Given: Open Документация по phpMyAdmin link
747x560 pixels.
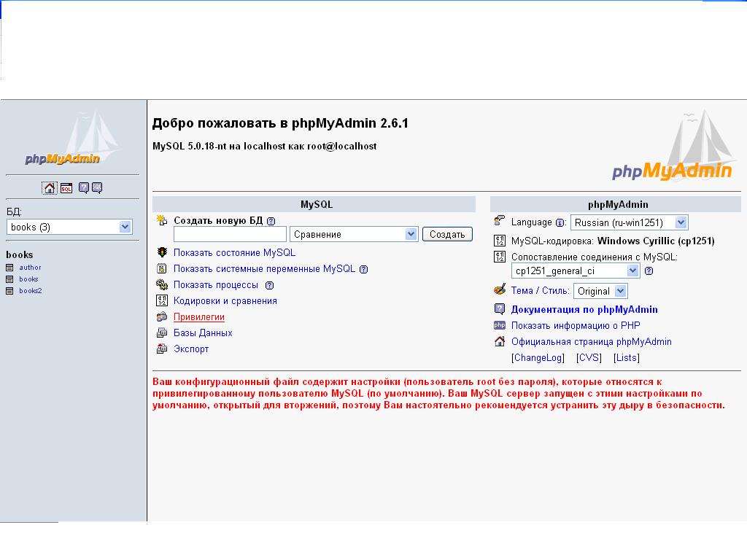Looking at the screenshot, I should 584,309.
